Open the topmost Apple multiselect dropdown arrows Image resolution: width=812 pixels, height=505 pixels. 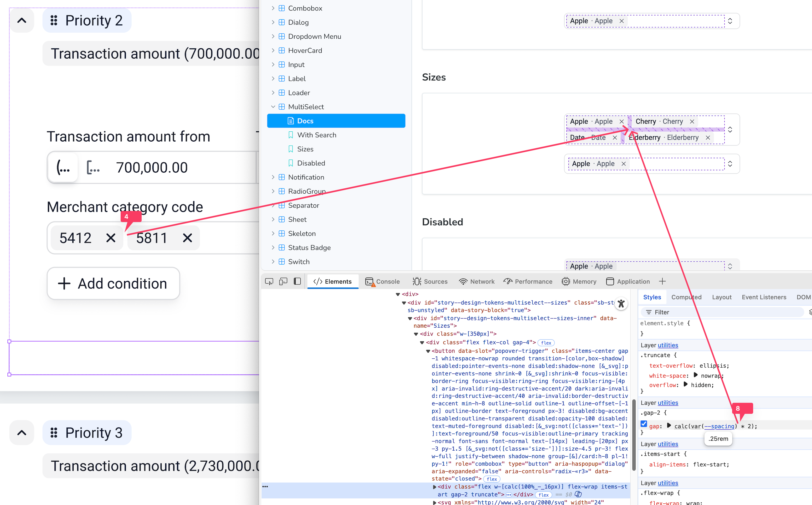pyautogui.click(x=730, y=21)
